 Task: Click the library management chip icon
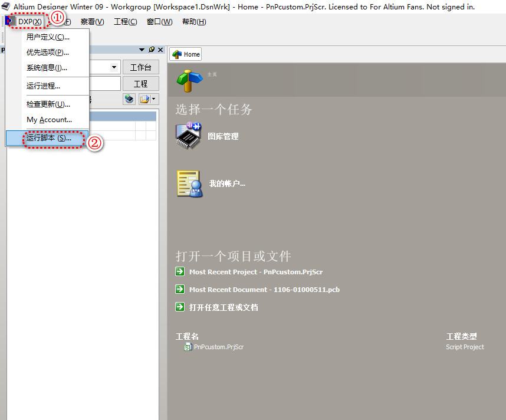(189, 136)
